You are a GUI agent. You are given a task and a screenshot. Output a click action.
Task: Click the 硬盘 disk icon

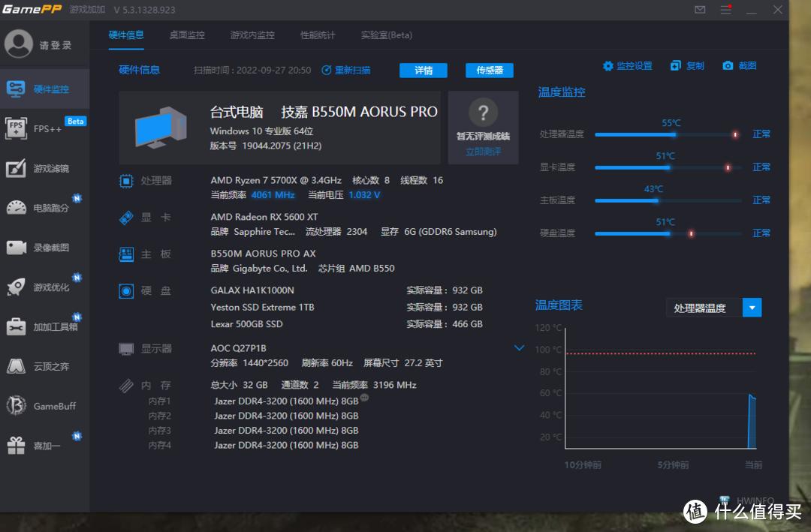pos(126,291)
